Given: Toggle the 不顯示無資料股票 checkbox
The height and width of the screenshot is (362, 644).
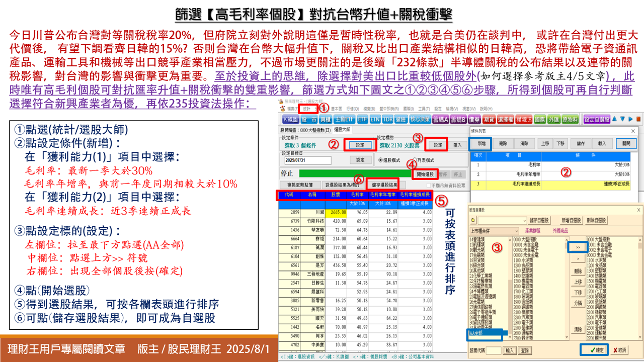Looking at the screenshot, I should [429, 186].
